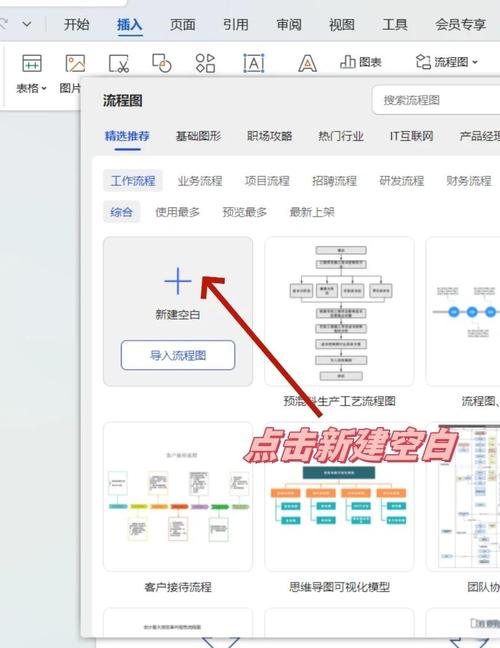Open the 流程图 flowchart dropdown

(447, 62)
